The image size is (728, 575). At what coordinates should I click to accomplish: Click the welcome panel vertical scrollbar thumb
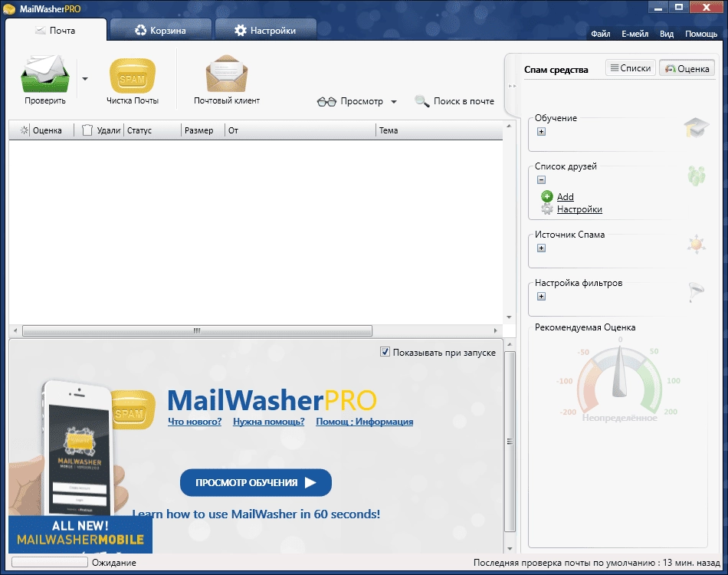[510, 442]
